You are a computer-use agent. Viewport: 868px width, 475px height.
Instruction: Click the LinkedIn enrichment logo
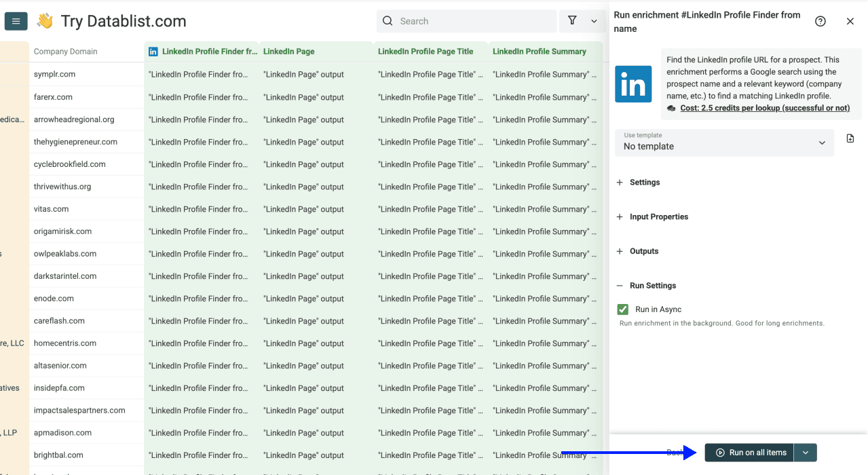coord(633,84)
